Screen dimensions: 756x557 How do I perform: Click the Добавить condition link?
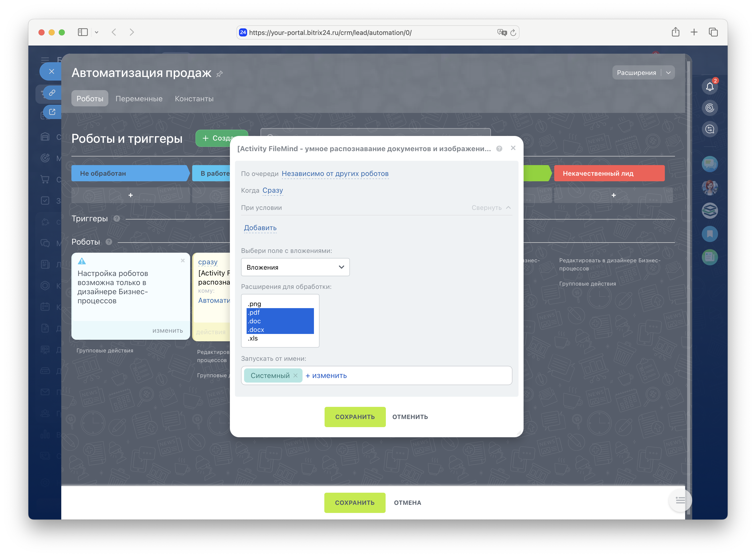click(x=260, y=228)
